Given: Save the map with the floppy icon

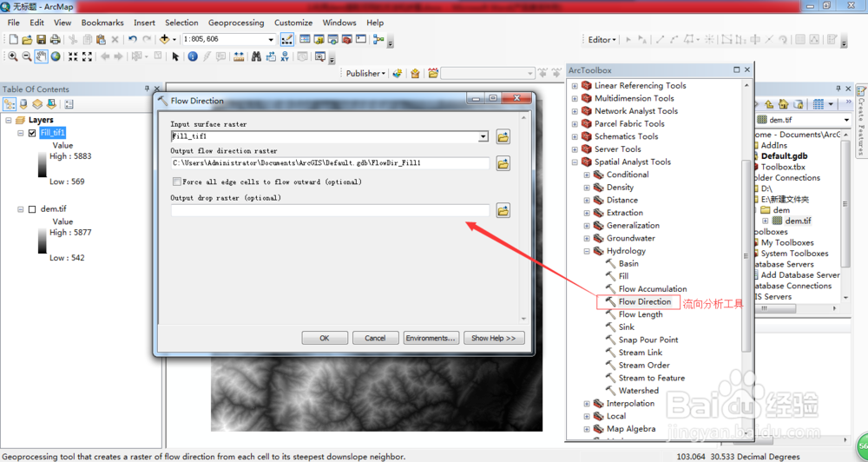Looking at the screenshot, I should pos(41,40).
